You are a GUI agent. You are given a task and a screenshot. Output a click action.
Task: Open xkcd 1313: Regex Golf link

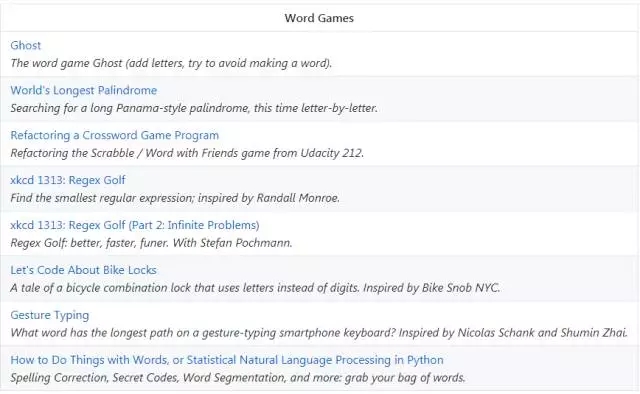(68, 180)
